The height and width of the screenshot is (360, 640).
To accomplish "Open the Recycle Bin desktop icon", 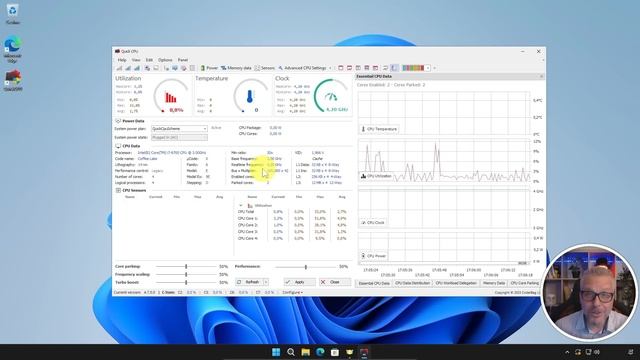I will coord(12,14).
